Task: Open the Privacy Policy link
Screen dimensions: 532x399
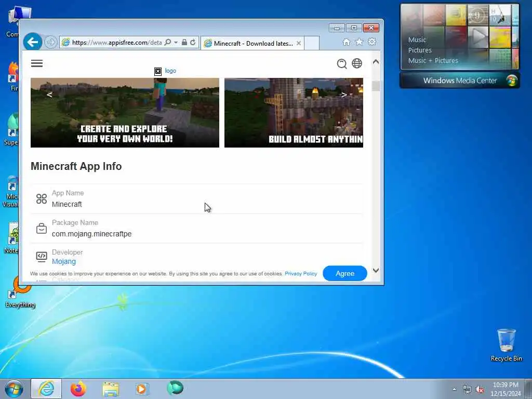Action: [301, 273]
